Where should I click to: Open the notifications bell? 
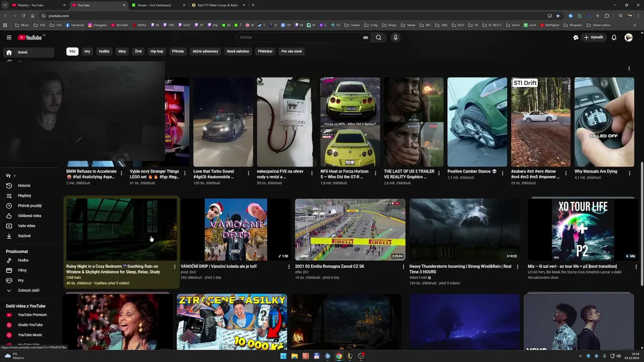614,37
